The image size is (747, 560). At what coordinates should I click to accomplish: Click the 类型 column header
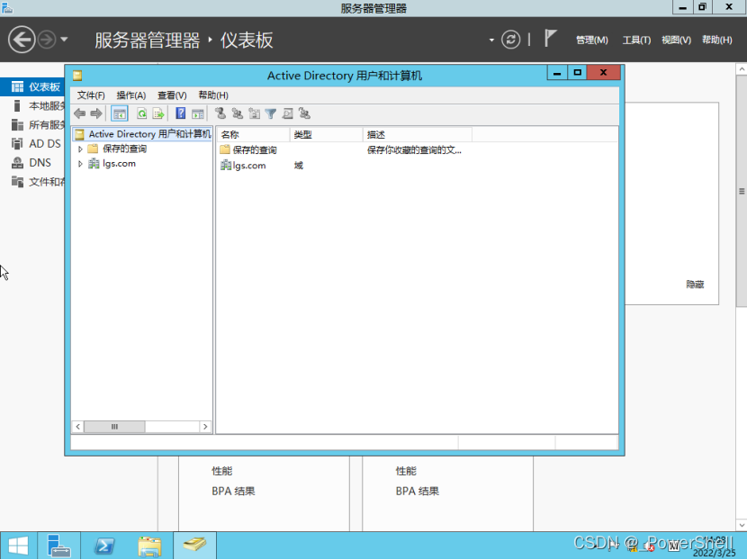327,135
